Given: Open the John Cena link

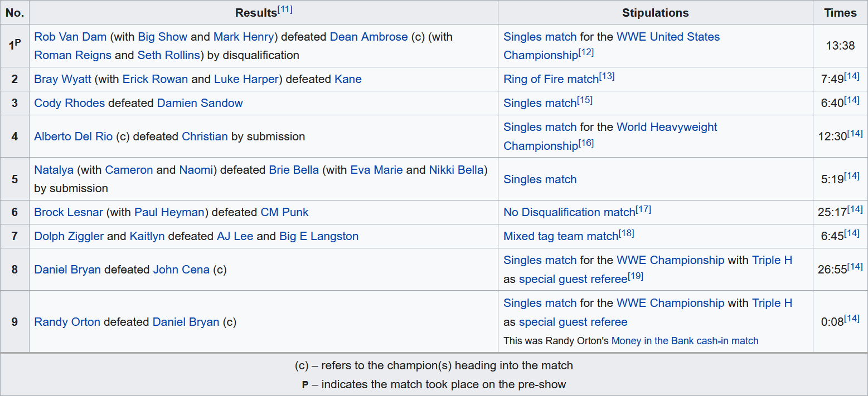Looking at the screenshot, I should point(181,270).
